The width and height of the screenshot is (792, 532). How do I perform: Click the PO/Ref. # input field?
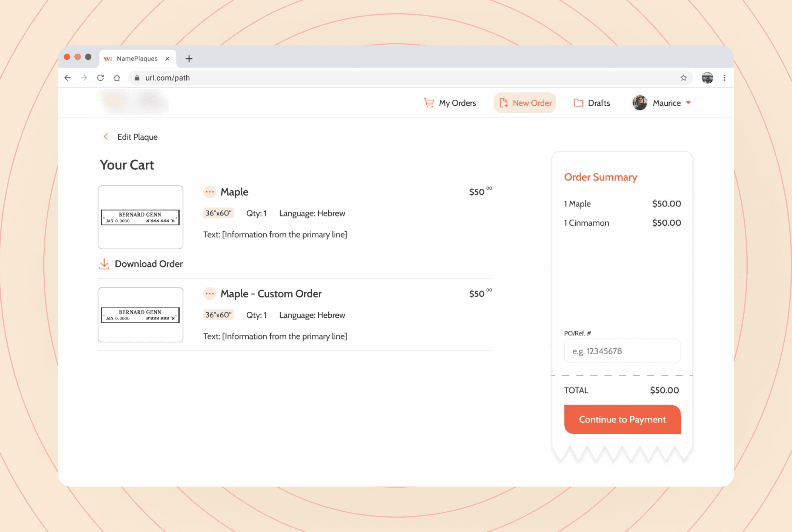(x=622, y=351)
